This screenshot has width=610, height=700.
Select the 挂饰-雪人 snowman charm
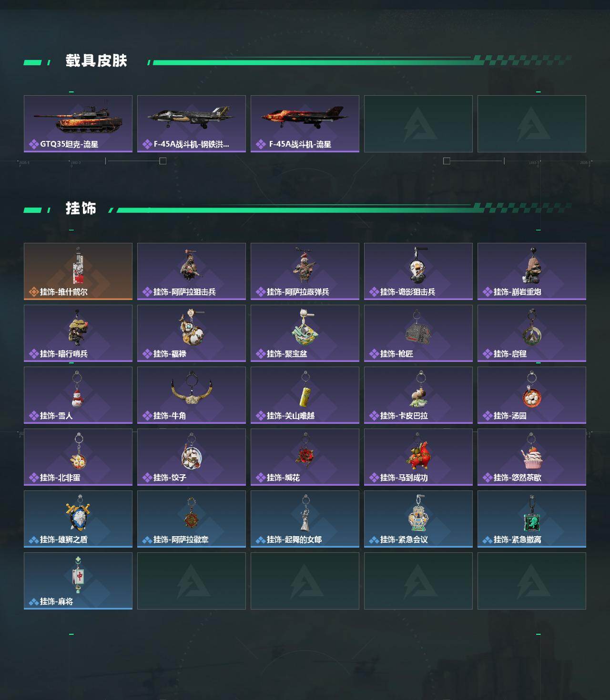click(78, 395)
